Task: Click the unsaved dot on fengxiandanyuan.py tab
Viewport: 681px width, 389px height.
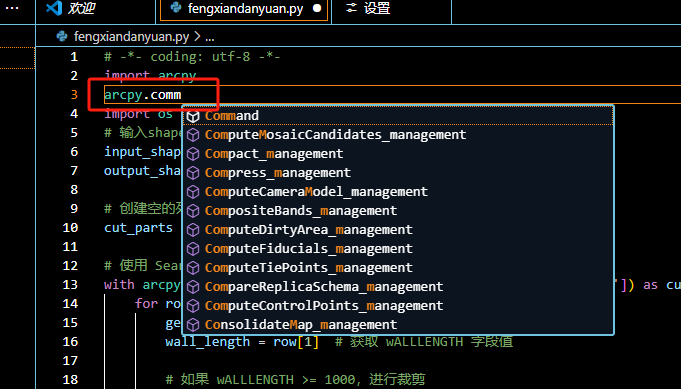Action: (x=317, y=8)
